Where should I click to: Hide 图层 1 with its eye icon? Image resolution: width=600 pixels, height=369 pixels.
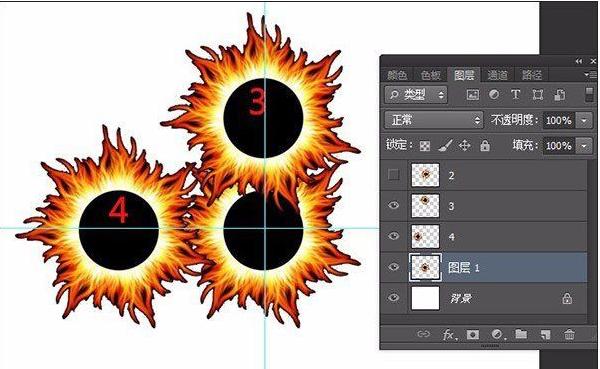coord(393,267)
